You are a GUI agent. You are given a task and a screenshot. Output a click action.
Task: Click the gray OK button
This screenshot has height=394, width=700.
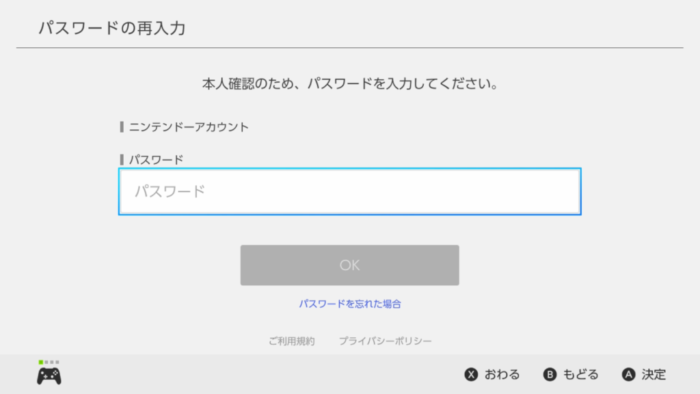pos(350,265)
